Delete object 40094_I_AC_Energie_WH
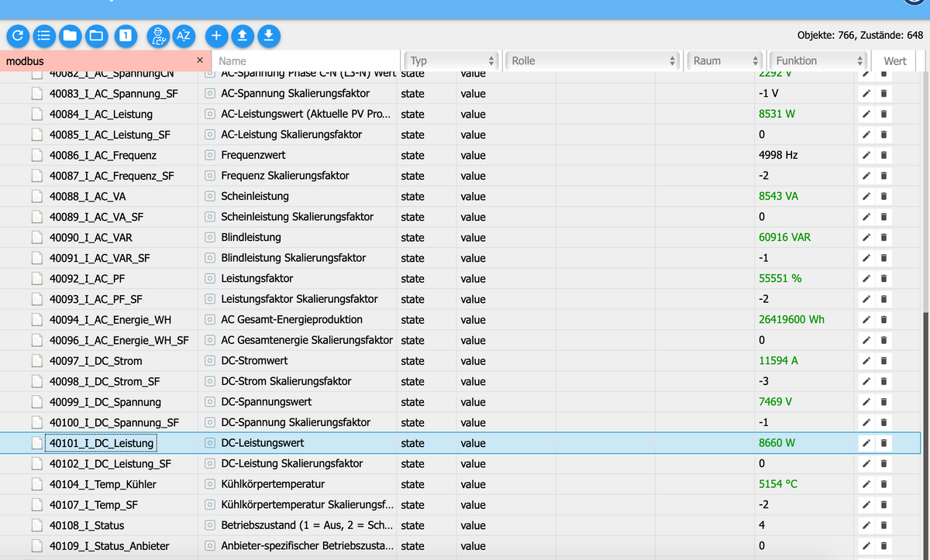The image size is (930, 560). pos(883,319)
